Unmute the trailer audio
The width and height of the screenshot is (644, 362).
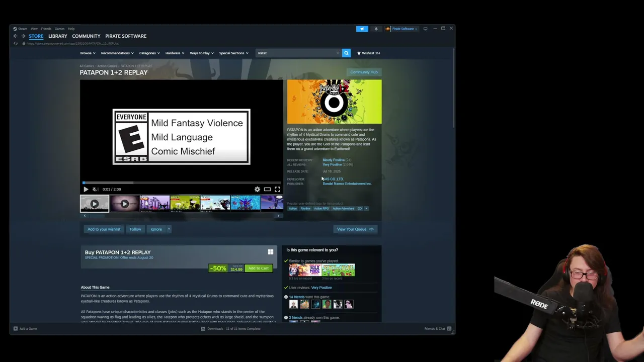95,189
